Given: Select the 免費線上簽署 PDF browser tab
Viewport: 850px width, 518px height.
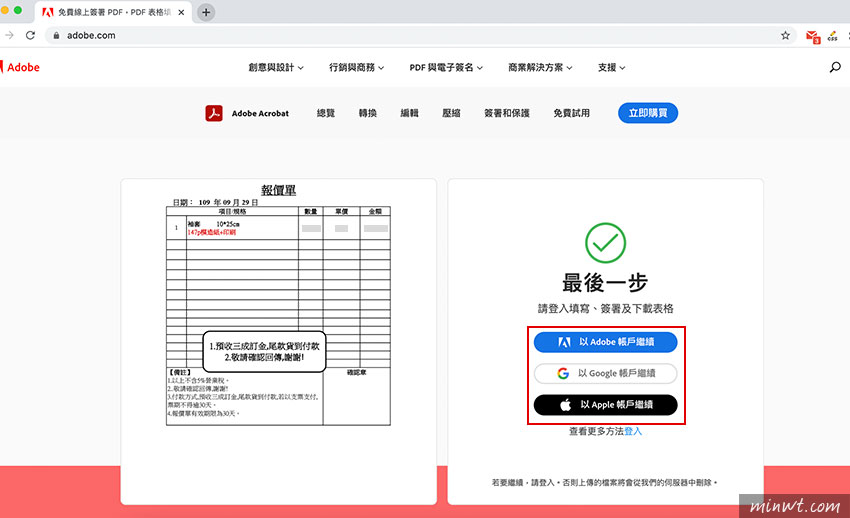Looking at the screenshot, I should (x=113, y=12).
